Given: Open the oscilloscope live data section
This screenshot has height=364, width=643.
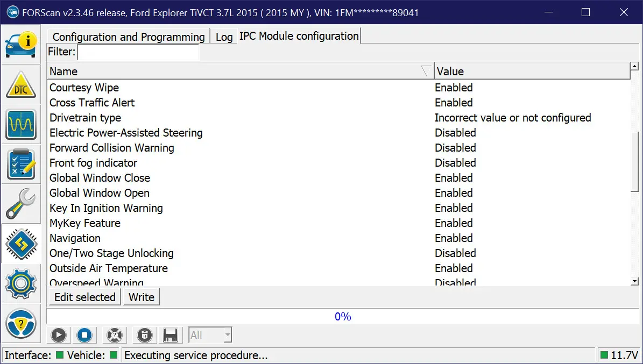Looking at the screenshot, I should pos(21,125).
